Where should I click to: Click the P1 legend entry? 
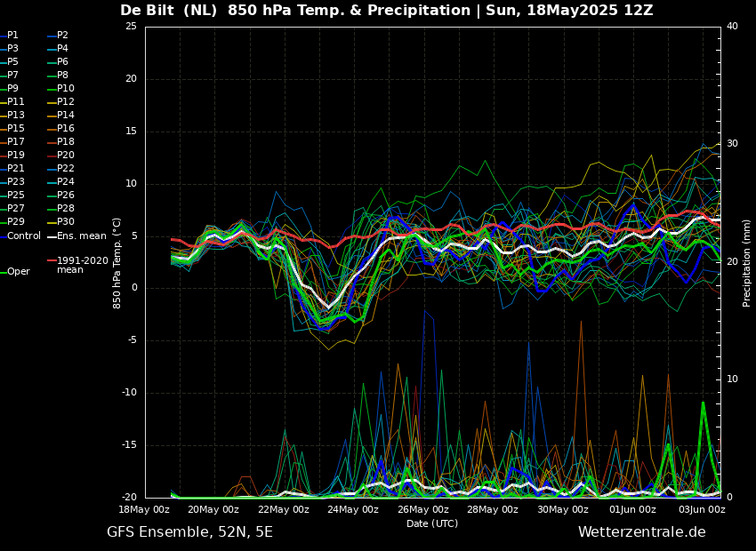pyautogui.click(x=13, y=36)
